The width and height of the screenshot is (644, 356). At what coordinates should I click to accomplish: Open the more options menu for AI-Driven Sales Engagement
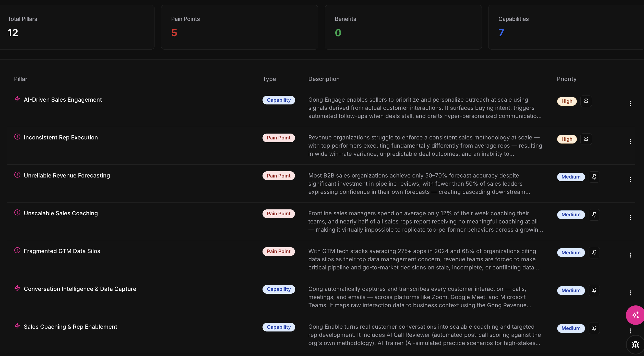tap(630, 104)
